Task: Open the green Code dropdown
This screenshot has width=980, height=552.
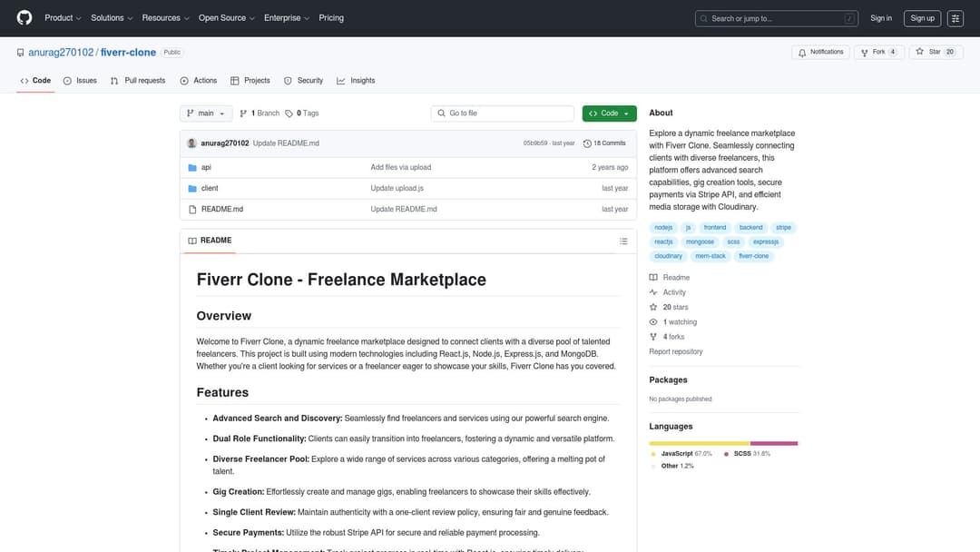Action: coord(610,113)
